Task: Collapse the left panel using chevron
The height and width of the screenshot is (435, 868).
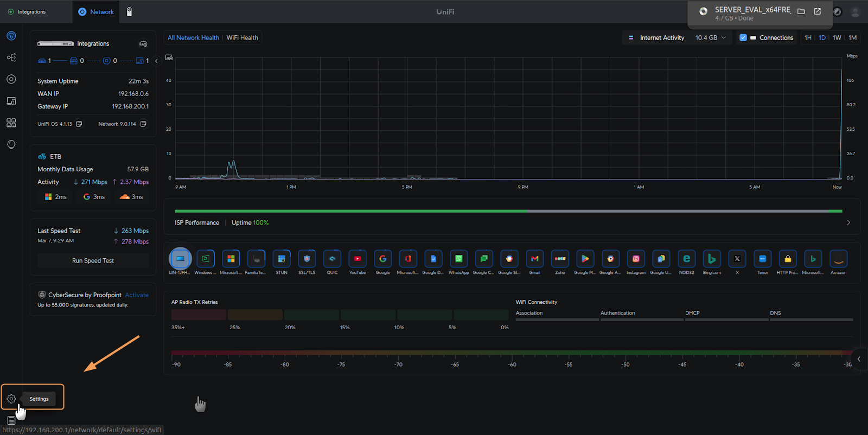Action: coord(156,61)
